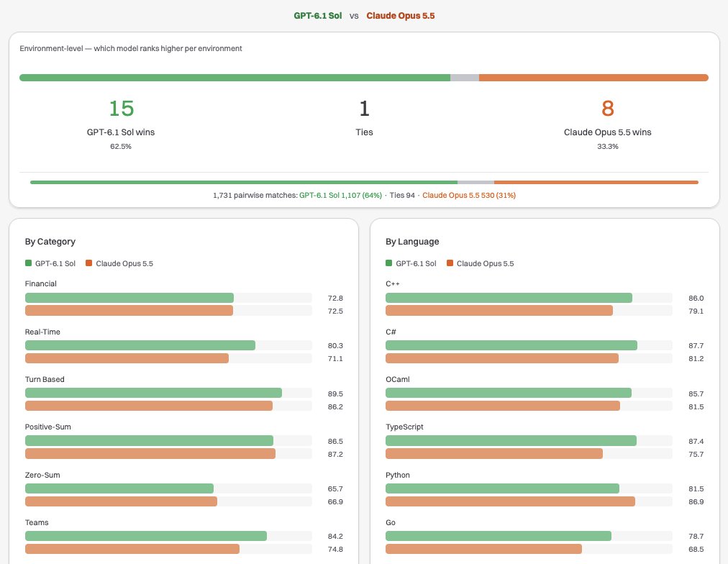728x564 pixels.
Task: Click the orange TypeScript bar
Action: point(494,453)
